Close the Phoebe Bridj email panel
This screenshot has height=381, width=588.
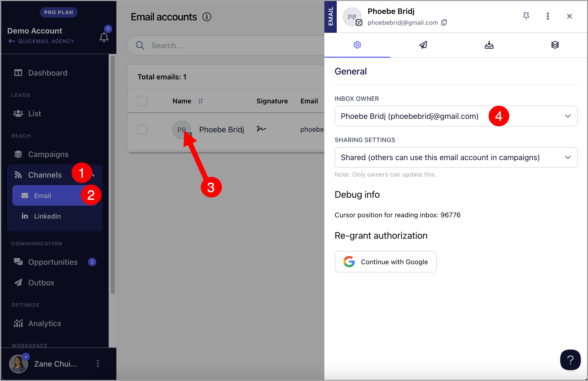click(569, 16)
